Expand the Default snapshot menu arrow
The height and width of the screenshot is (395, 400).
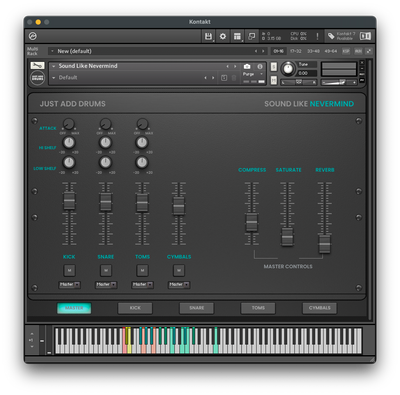click(x=54, y=78)
